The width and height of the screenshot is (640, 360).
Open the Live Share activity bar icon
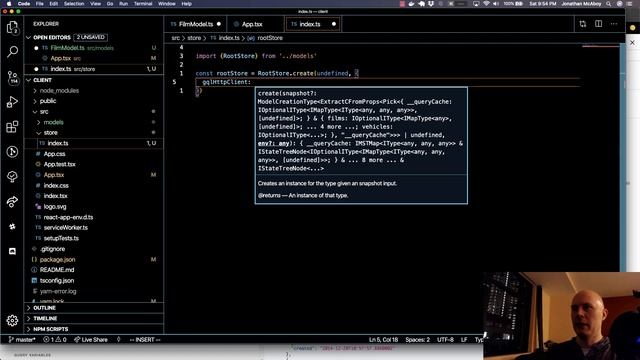coord(12,201)
